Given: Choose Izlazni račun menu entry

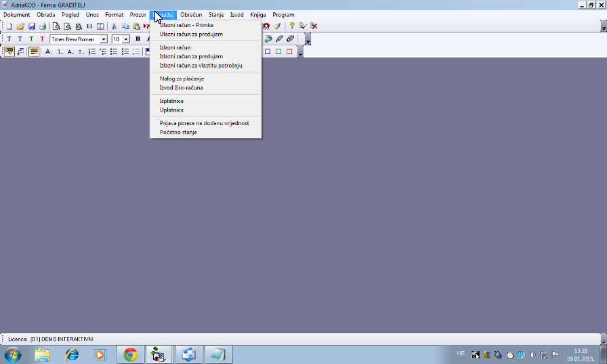Looking at the screenshot, I should coord(205,47).
